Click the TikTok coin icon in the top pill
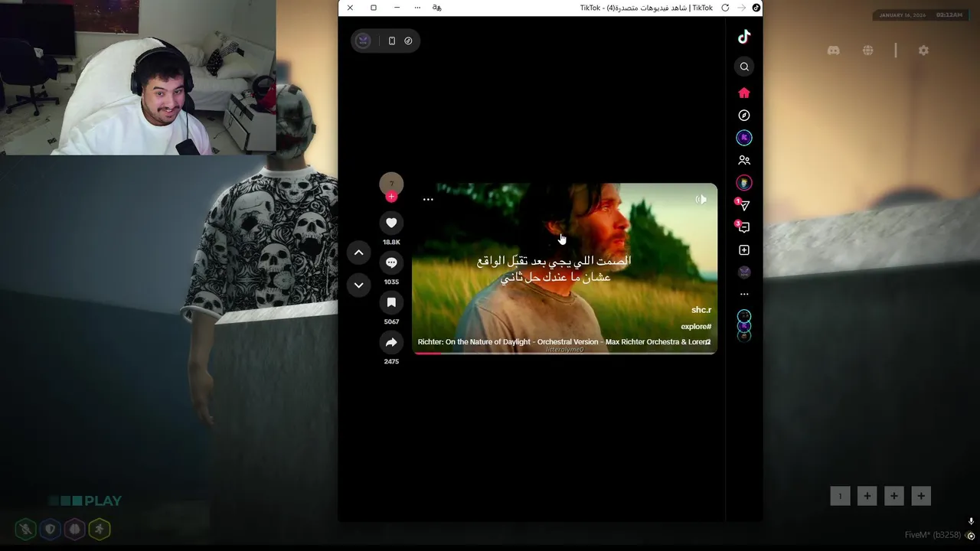The image size is (980, 551). (408, 41)
